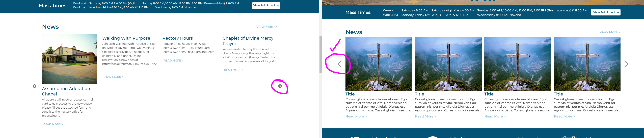Click the dark circular previous-arrow beside the church photo
This screenshot has width=644, height=138.
tap(35, 86)
